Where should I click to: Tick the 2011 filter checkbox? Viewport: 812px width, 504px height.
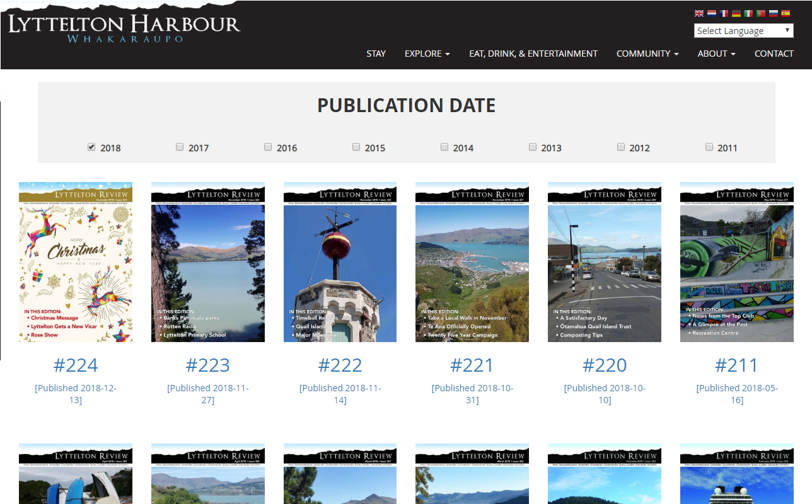point(709,147)
